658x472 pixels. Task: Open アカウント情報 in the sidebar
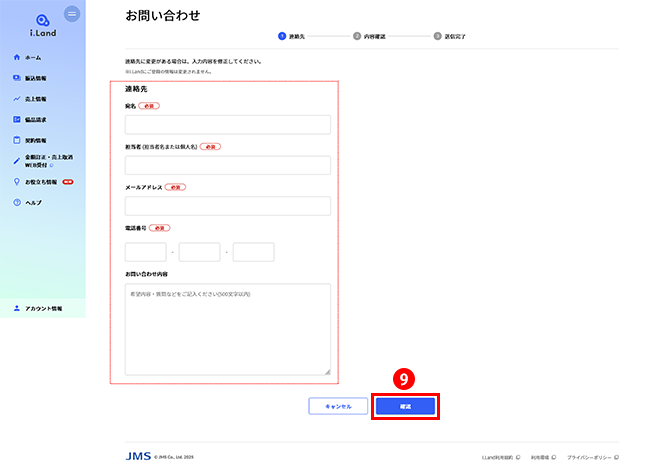43,308
